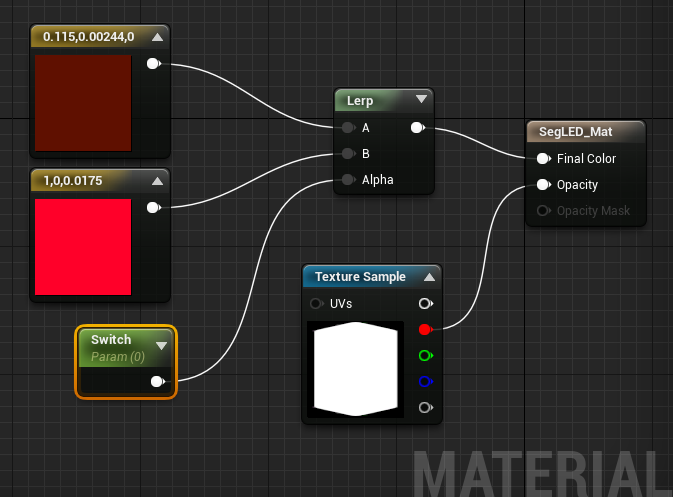Click the 0.115,0.00244,0 node title
Screen dimensions: 673x497
click(88, 37)
